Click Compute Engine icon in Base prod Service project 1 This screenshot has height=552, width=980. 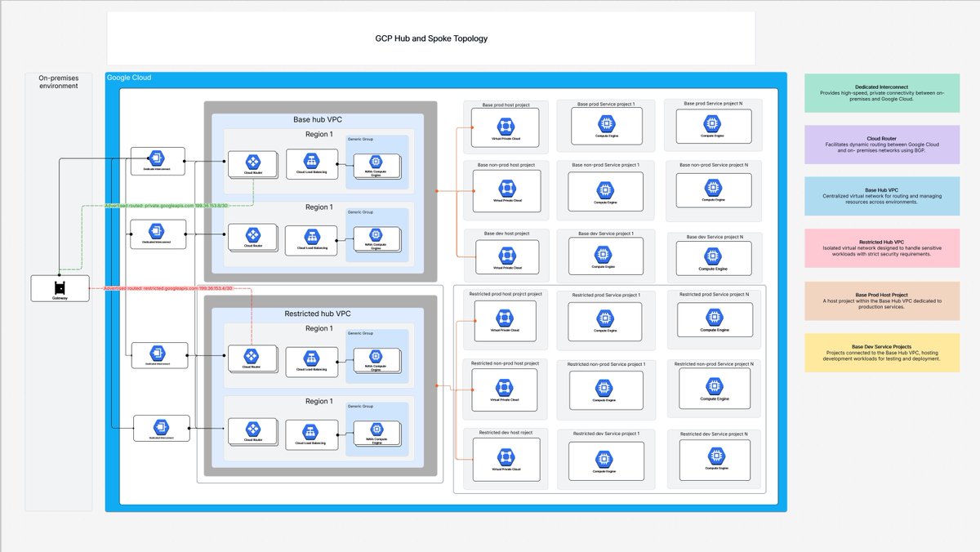click(606, 124)
